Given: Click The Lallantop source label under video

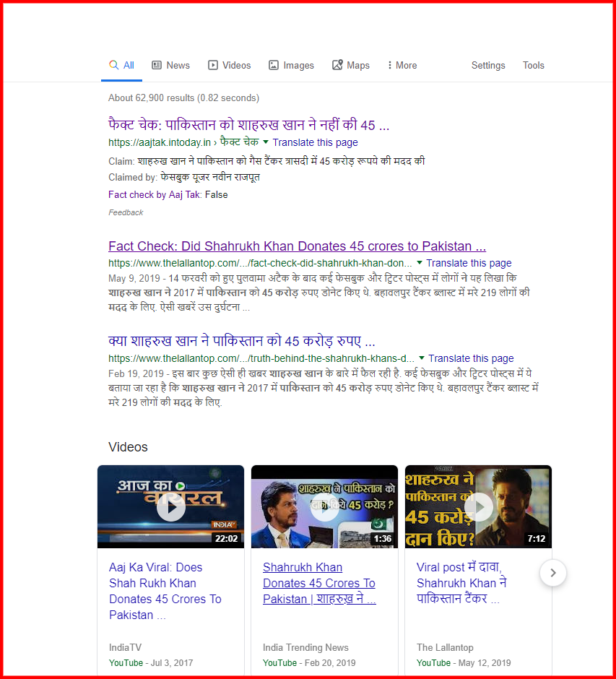Looking at the screenshot, I should coord(445,647).
